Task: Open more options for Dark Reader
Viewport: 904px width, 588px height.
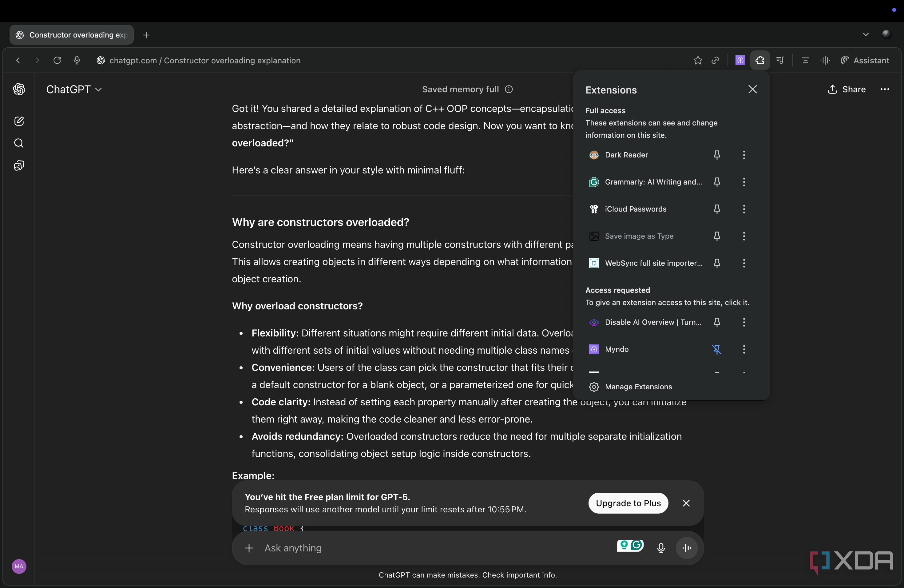Action: 744,155
